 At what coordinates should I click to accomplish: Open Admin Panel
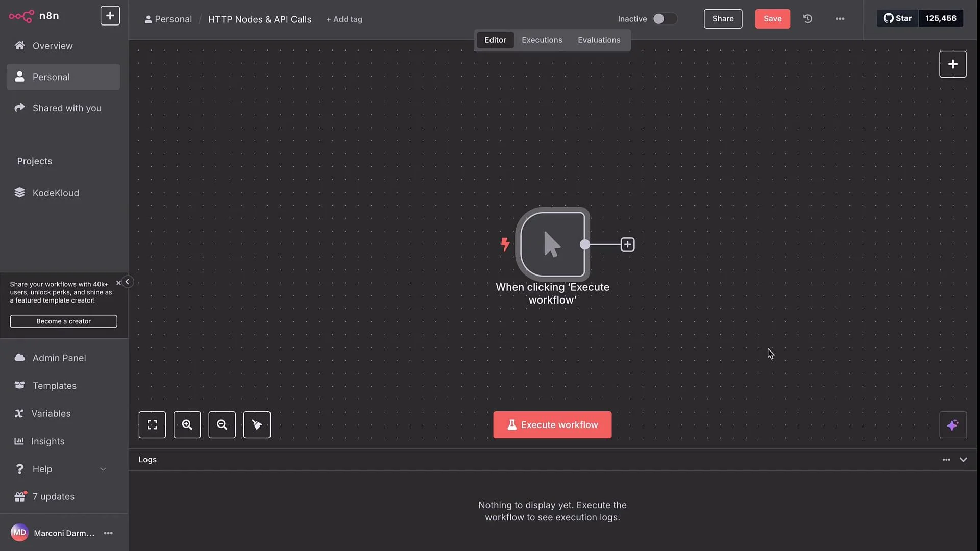pos(63,358)
